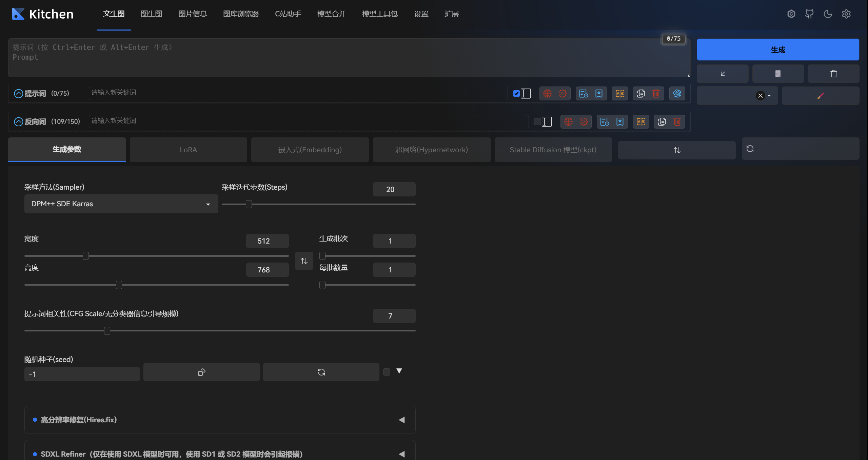Image resolution: width=868 pixels, height=460 pixels.
Task: Click the Steps slider to adjust sampling steps
Action: tap(249, 204)
